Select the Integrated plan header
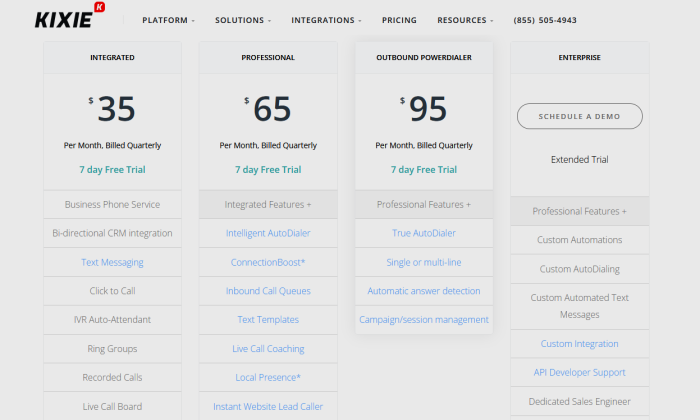Viewport: 700px width, 420px height. 112,58
